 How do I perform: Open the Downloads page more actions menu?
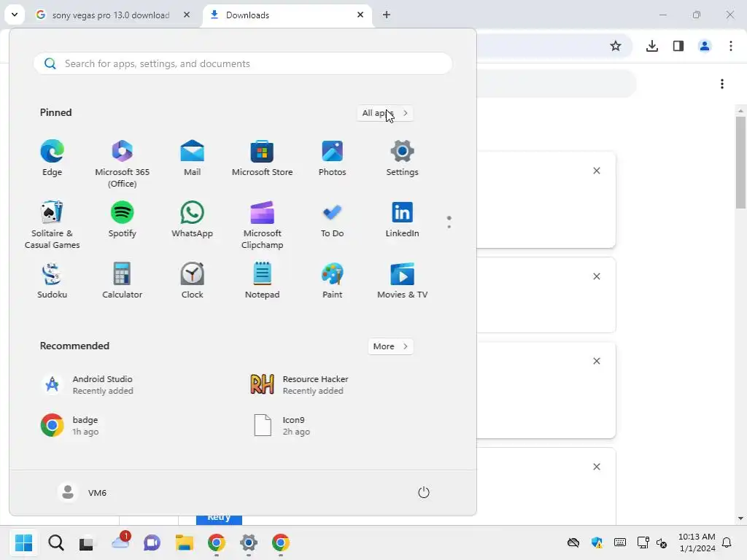coord(722,84)
